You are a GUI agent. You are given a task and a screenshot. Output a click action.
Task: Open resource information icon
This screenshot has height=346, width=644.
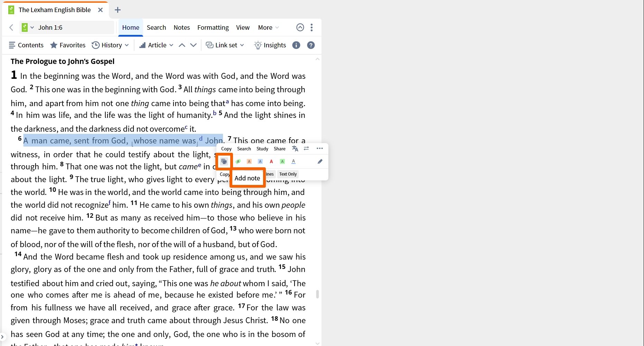pos(296,45)
